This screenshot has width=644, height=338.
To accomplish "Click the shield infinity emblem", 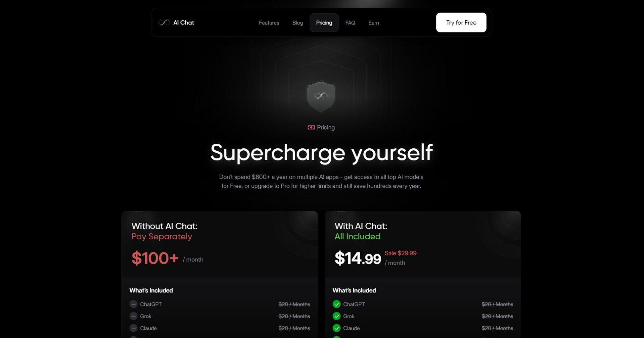I will [x=321, y=96].
